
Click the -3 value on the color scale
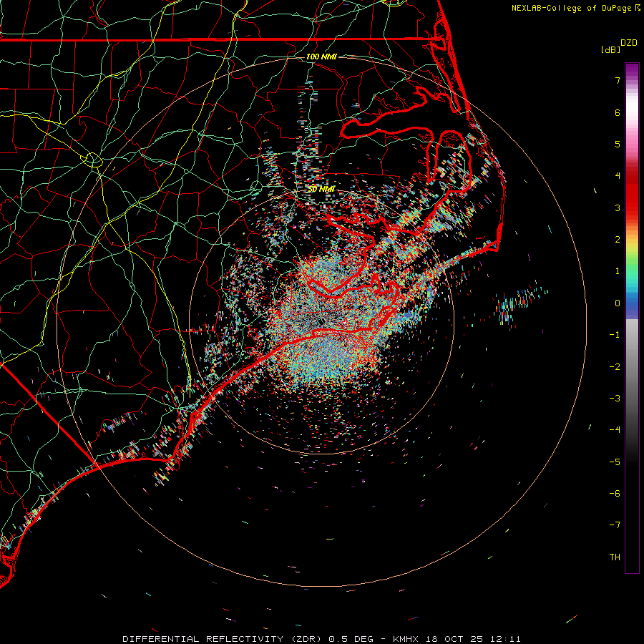[x=615, y=399]
